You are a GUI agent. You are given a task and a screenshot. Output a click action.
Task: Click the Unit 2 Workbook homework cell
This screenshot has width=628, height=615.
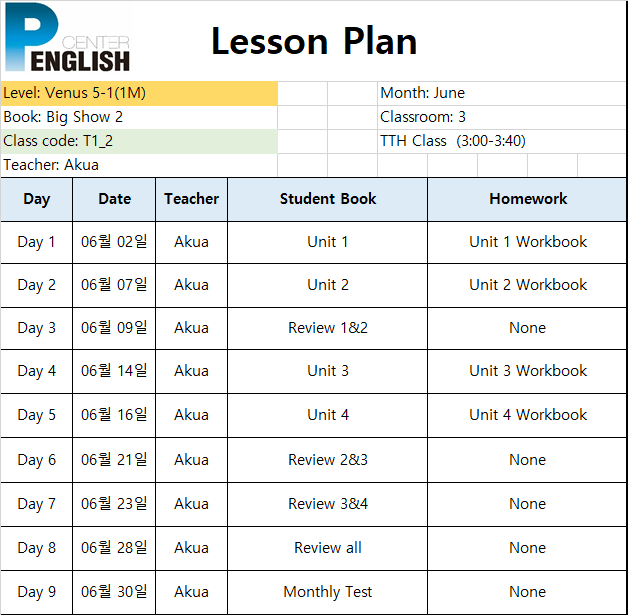tap(527, 285)
